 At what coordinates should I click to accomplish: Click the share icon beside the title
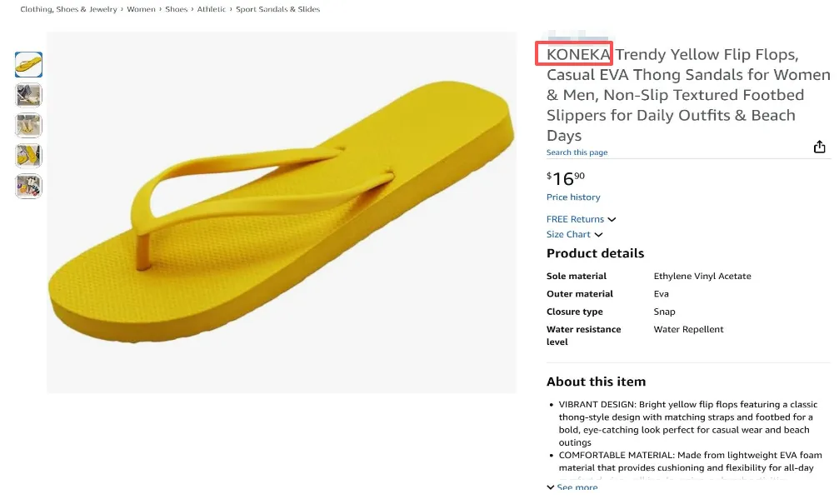tap(819, 147)
